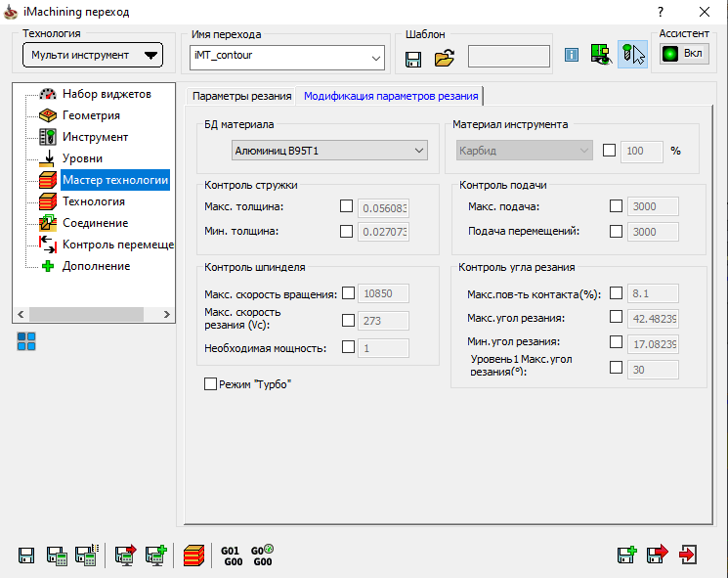Enable the Подача перемещений checkbox
Image resolution: width=728 pixels, height=578 pixels.
616,231
